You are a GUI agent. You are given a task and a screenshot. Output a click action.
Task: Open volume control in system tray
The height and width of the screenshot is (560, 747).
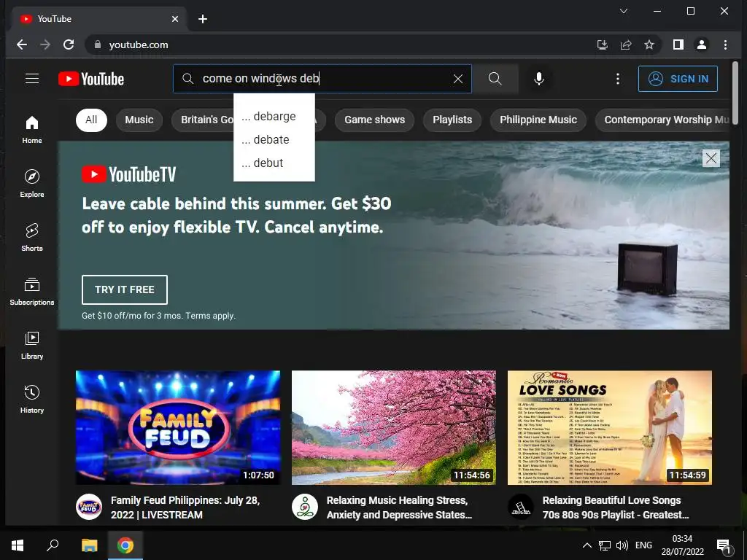click(x=622, y=545)
